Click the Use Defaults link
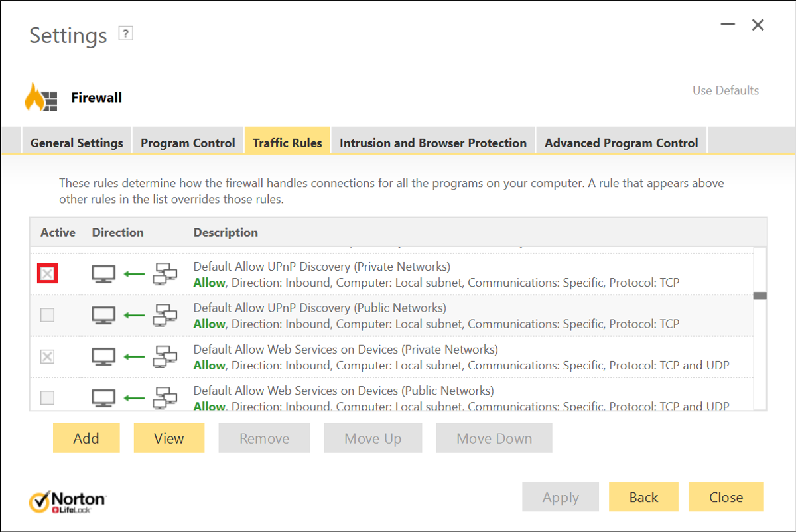Viewport: 796px width, 532px height. click(725, 90)
